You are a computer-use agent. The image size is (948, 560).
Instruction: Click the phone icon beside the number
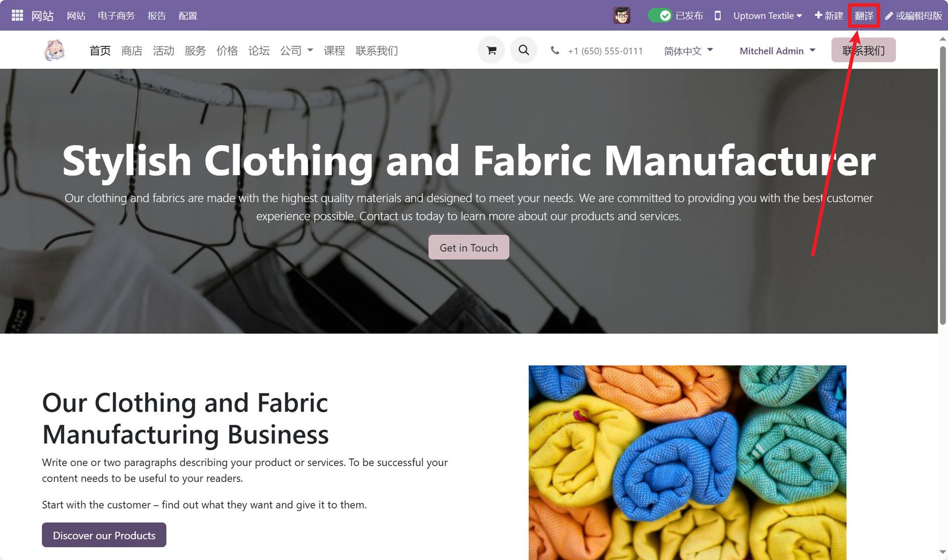click(555, 50)
